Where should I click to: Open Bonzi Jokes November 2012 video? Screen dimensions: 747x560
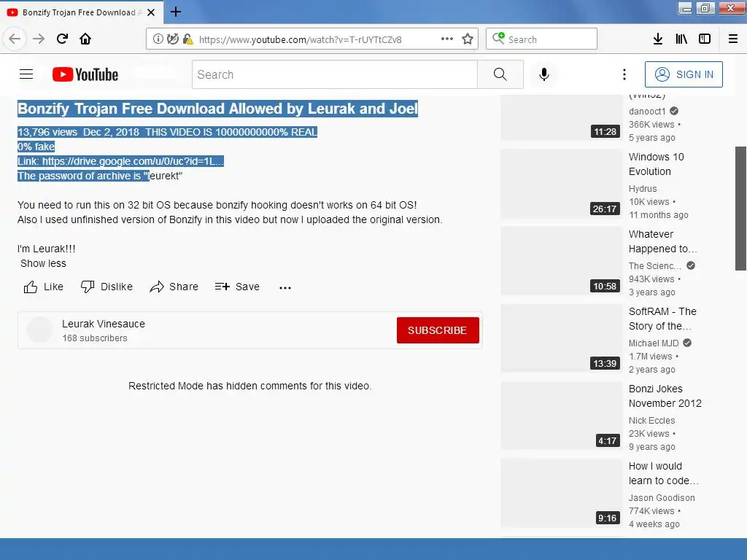pos(665,396)
